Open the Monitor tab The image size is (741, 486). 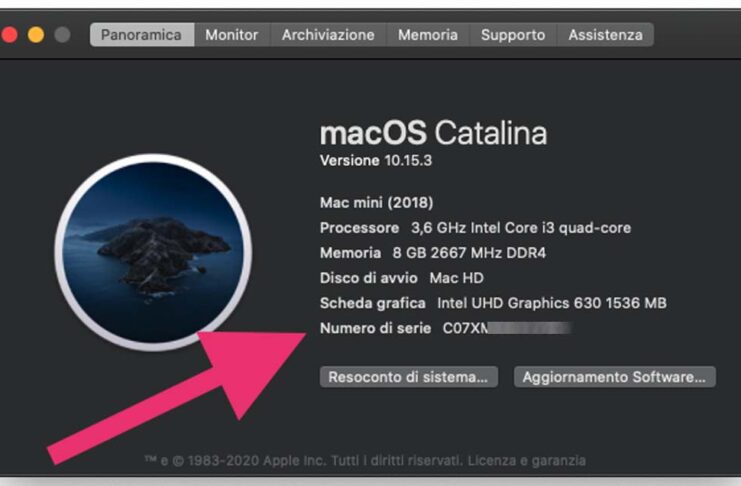[232, 35]
